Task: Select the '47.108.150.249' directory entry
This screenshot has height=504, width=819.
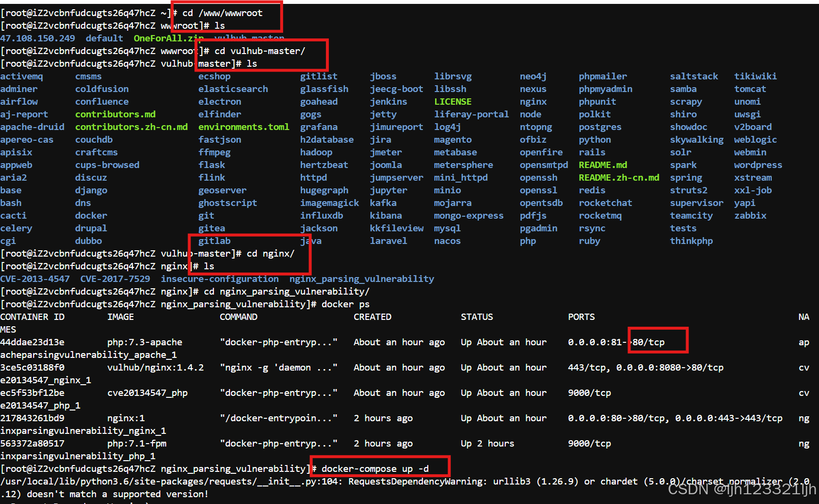Action: 38,38
